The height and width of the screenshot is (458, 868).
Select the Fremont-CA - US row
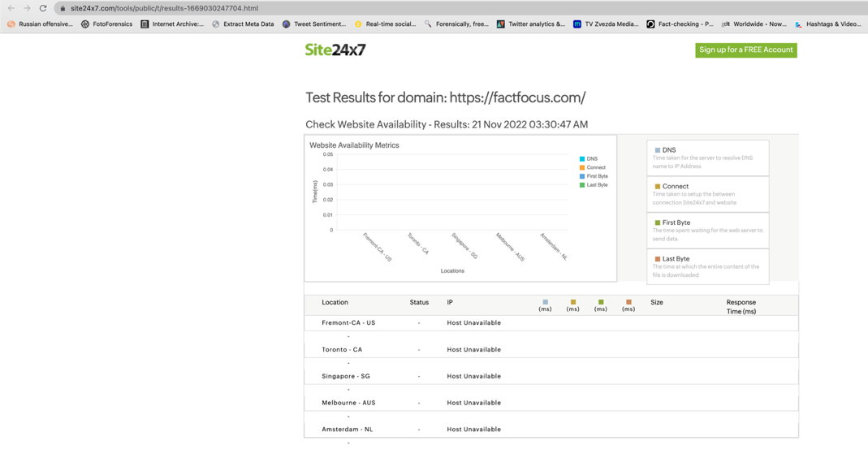click(551, 323)
